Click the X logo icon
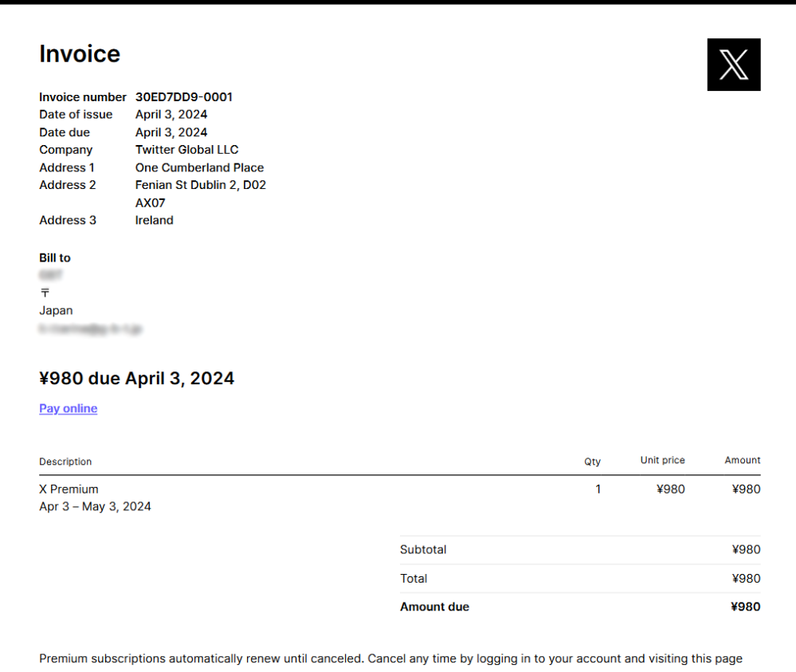The image size is (796, 672). pos(734,65)
